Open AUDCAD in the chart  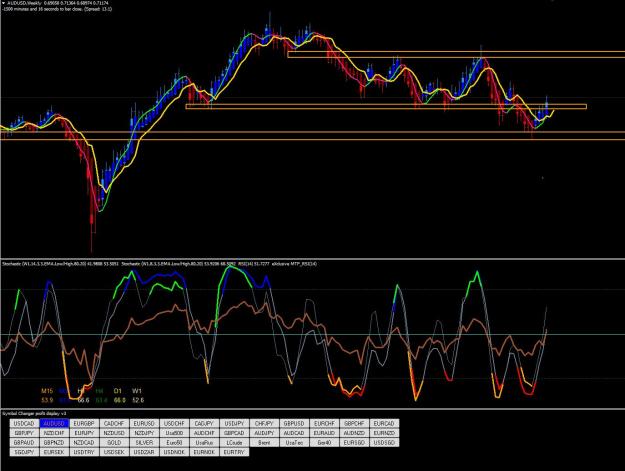pos(294,433)
